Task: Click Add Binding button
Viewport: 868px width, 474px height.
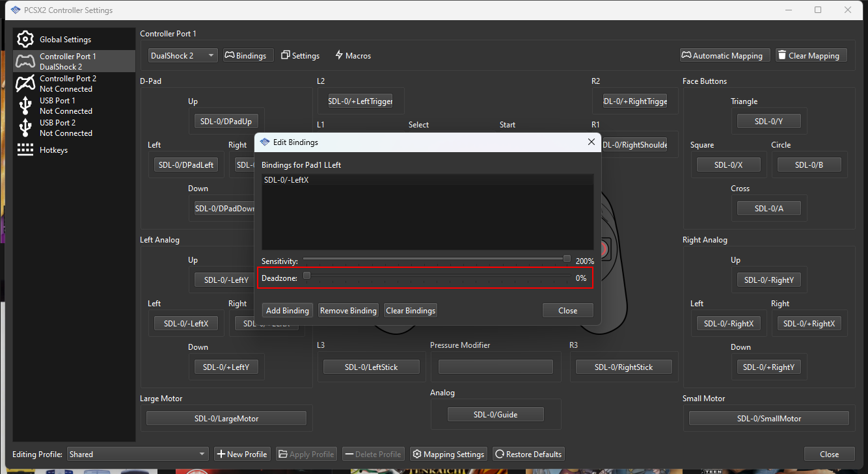Action: point(287,310)
